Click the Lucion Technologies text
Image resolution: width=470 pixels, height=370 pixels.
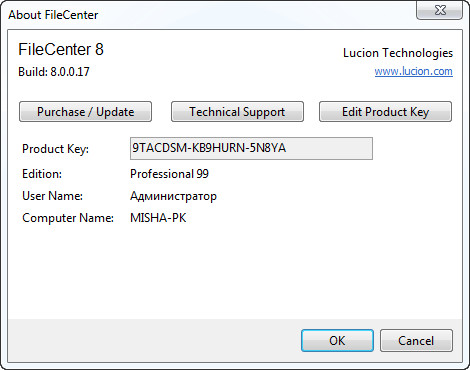point(398,53)
